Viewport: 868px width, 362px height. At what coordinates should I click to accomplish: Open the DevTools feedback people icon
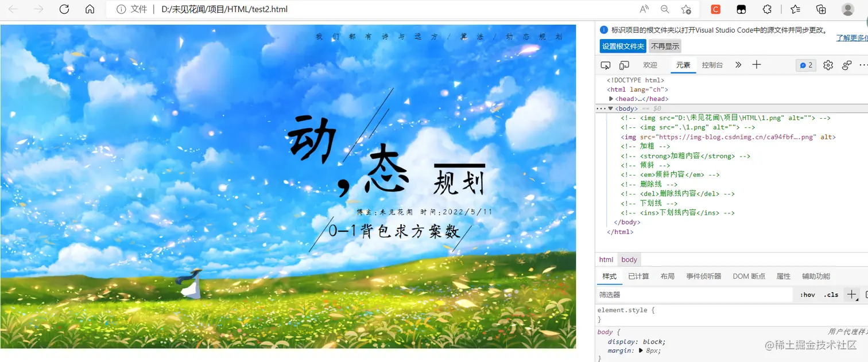tap(847, 65)
